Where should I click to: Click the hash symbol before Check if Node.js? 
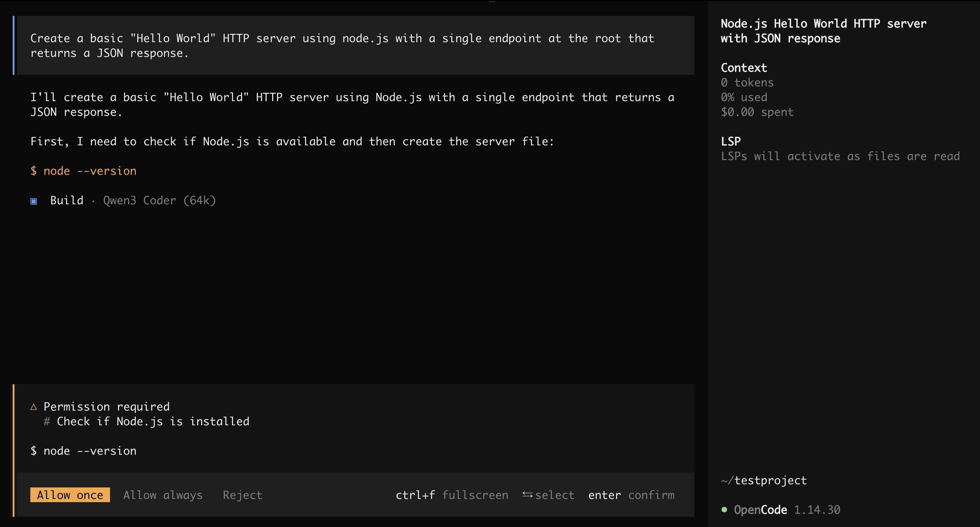click(x=47, y=422)
